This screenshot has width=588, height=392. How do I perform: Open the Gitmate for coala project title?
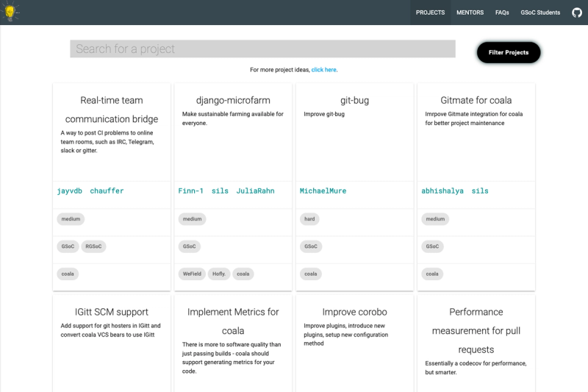click(476, 100)
